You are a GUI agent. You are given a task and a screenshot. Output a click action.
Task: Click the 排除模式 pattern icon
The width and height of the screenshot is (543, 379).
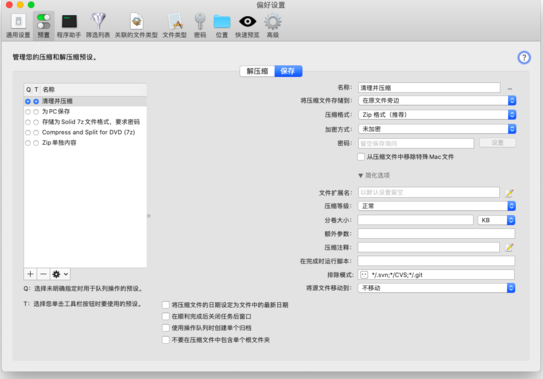point(364,275)
